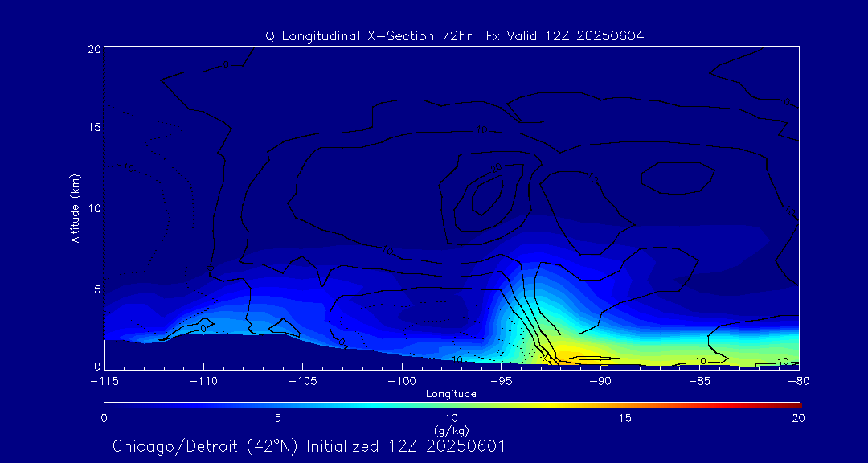
Task: Click the colorbar tick label 15
Action: 625,419
